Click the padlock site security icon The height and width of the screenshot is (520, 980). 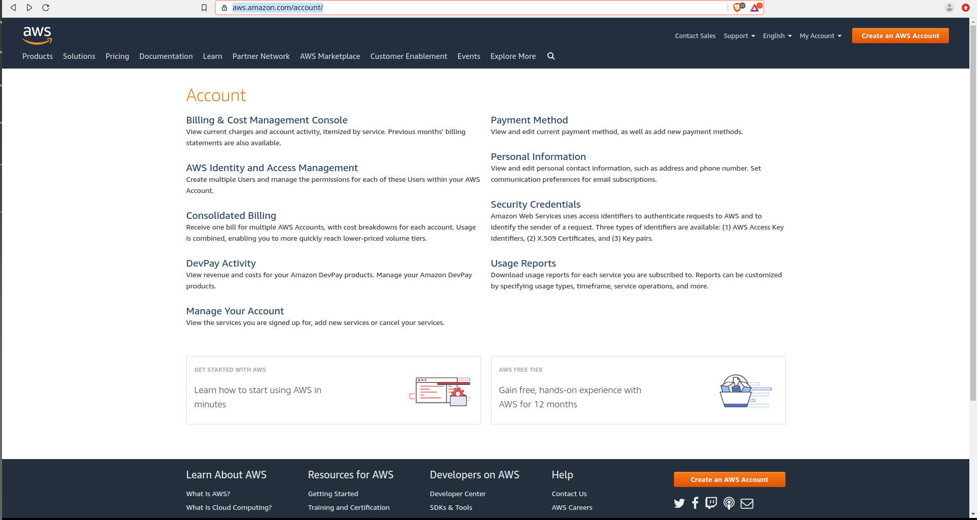pos(224,8)
